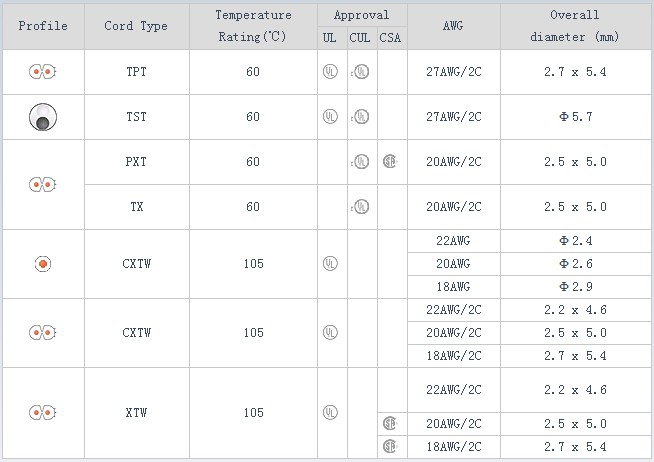This screenshot has height=462, width=654.
Task: Click the XTW cord profile icon
Action: click(x=42, y=412)
